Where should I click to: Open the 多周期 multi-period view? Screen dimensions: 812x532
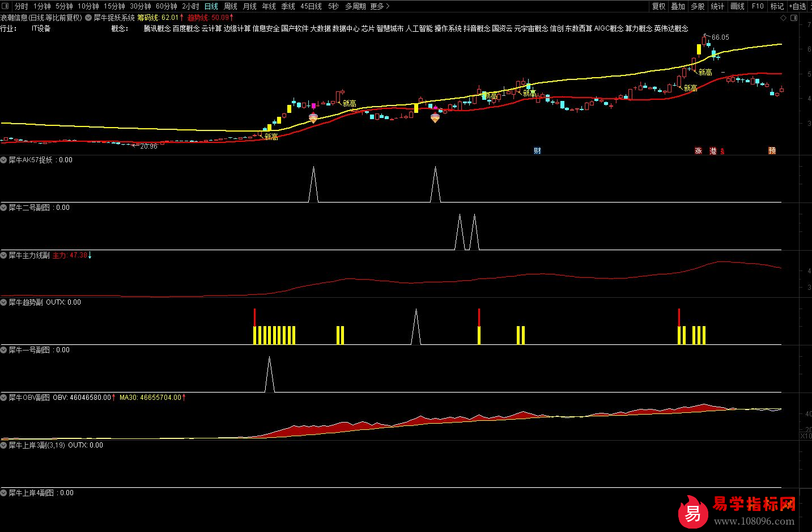(x=355, y=6)
